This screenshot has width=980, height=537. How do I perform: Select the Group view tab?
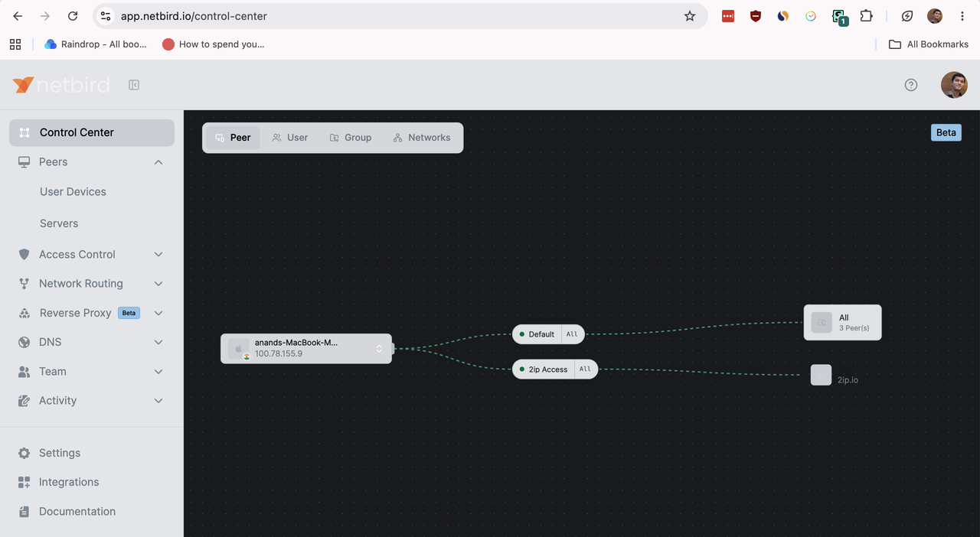pyautogui.click(x=351, y=138)
